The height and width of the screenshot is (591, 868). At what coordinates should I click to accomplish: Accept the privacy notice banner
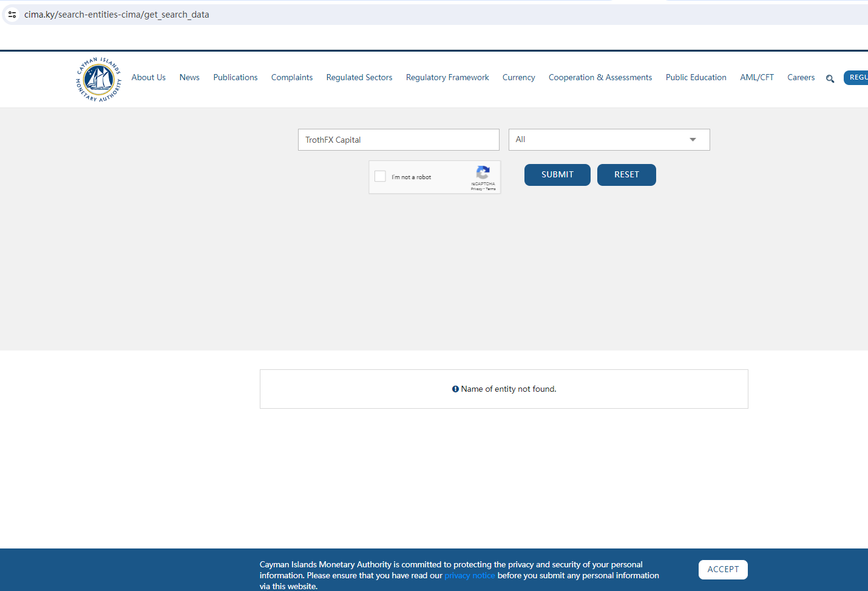click(723, 570)
